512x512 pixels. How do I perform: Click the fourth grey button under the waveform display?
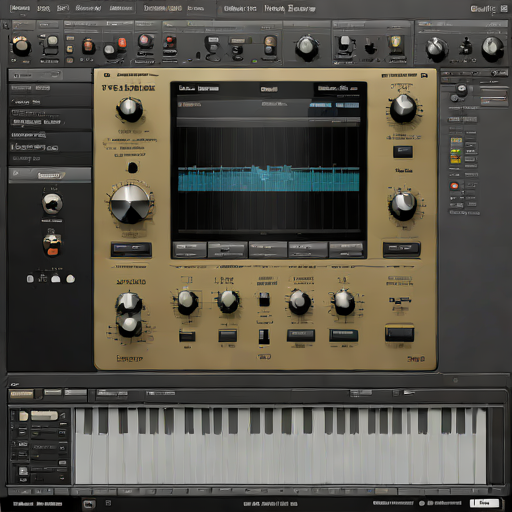pyautogui.click(x=308, y=250)
